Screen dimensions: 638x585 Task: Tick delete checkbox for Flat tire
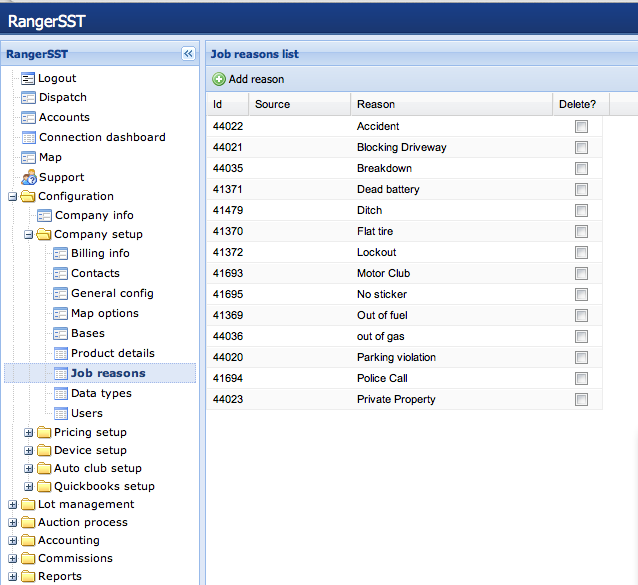click(581, 232)
